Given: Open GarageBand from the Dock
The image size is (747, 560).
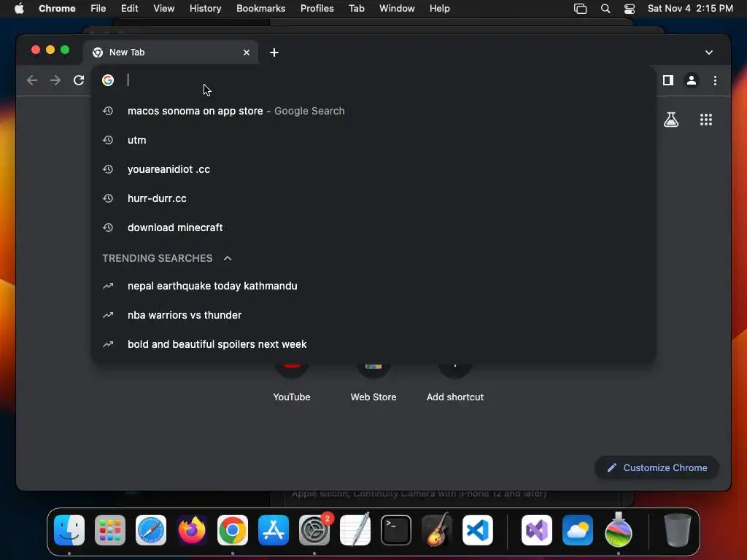Looking at the screenshot, I should coord(437,530).
